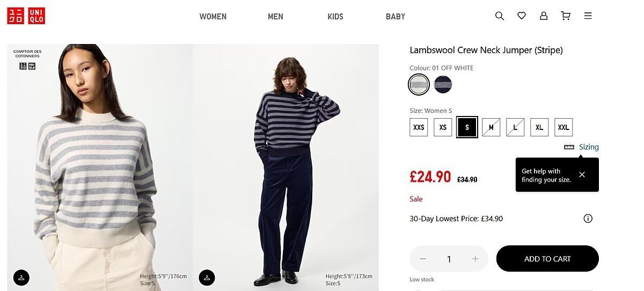Choose the navy stripe colour swatch

point(443,84)
